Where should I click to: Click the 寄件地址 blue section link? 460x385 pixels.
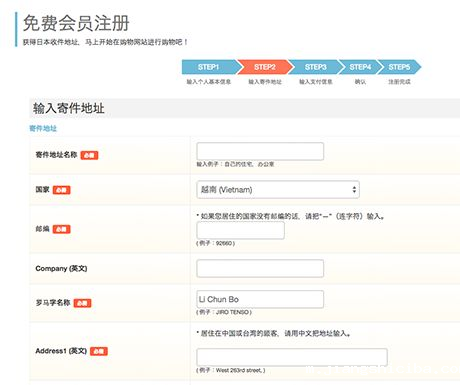43,128
